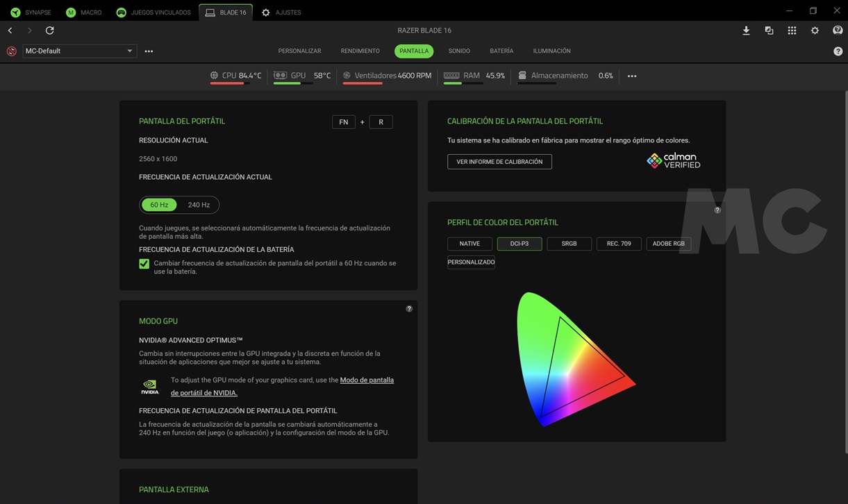Click the help question mark icon
This screenshot has height=504, width=848.
(x=838, y=51)
